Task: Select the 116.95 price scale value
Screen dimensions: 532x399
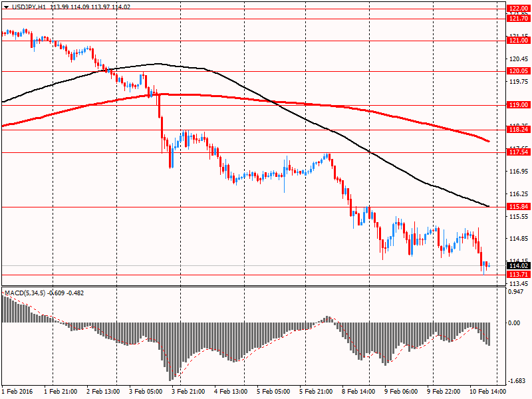Action: pos(519,172)
